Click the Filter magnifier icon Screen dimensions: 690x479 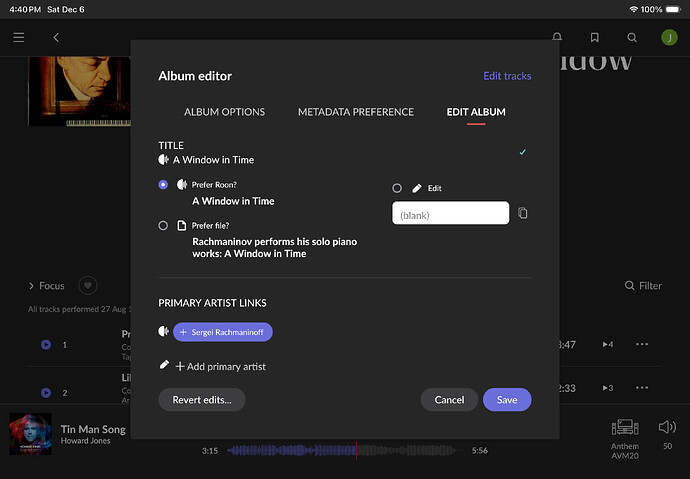(630, 285)
